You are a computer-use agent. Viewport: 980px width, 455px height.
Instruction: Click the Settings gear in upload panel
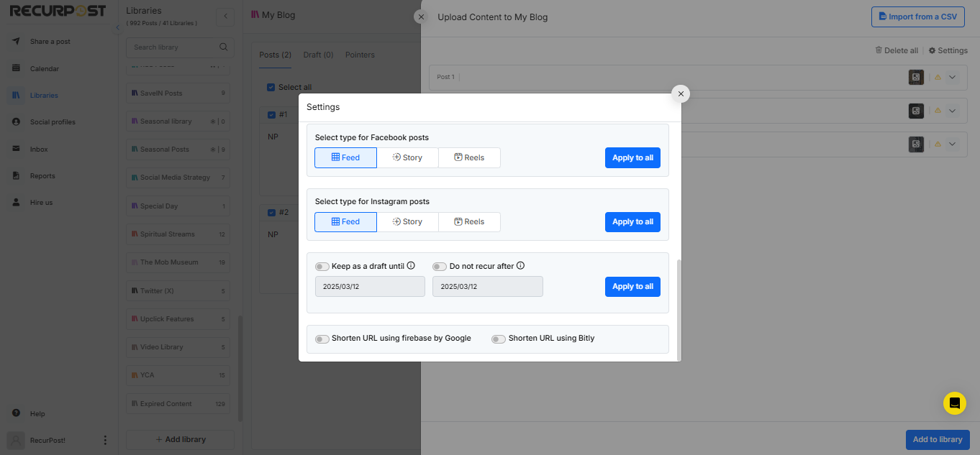(x=933, y=51)
